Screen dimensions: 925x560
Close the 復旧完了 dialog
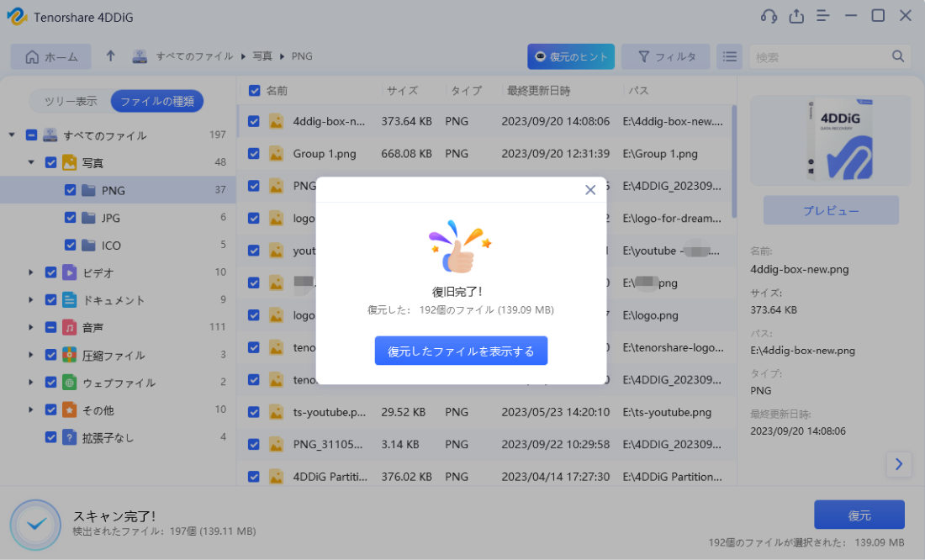590,189
